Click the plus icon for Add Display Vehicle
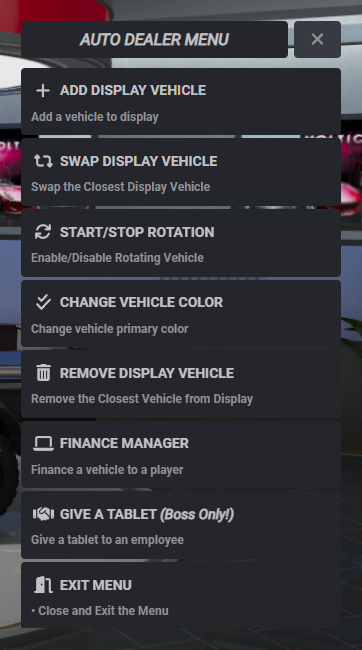362x650 pixels. (x=43, y=90)
